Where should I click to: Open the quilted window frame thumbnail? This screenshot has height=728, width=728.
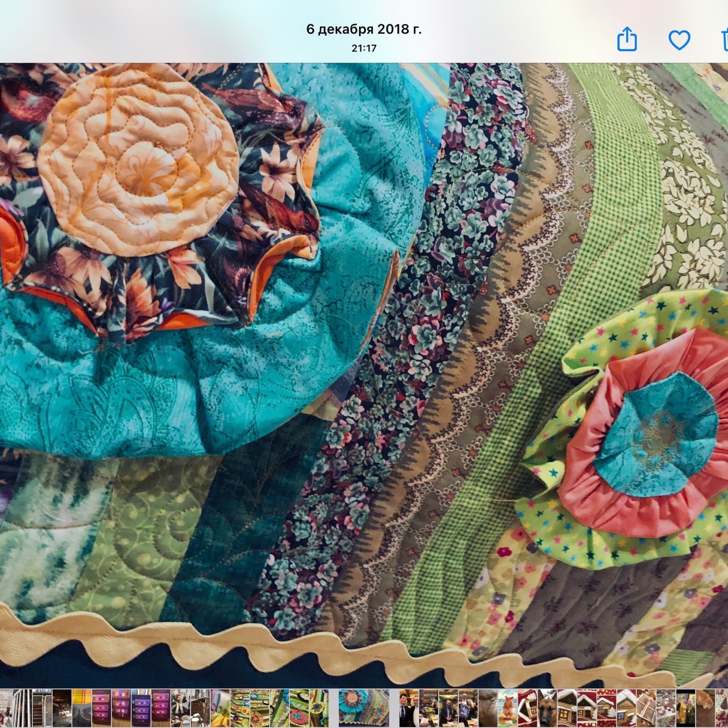pos(646,708)
